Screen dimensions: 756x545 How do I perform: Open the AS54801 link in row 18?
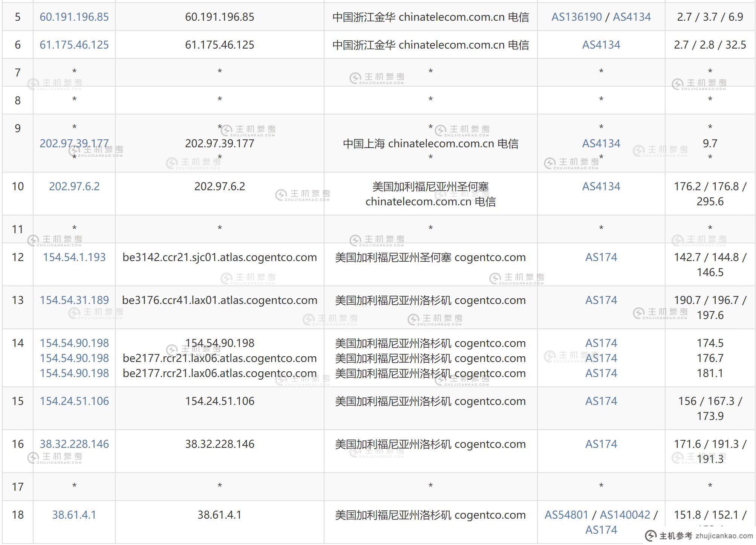pos(566,515)
